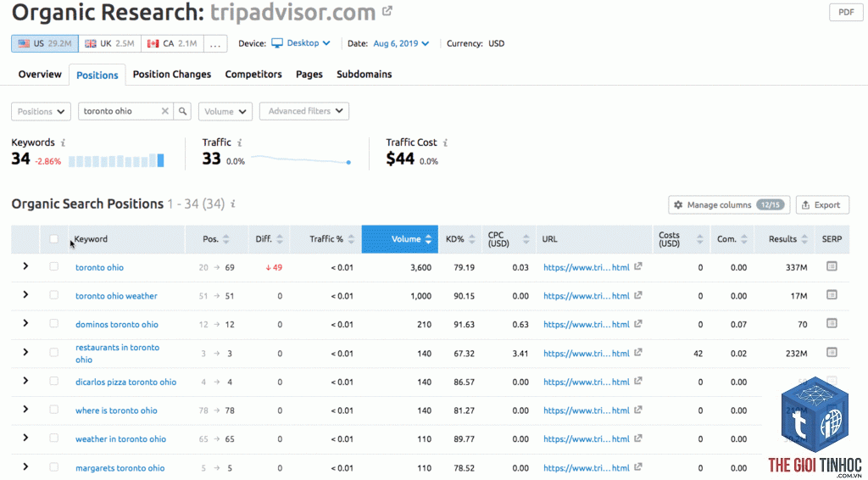Image resolution: width=868 pixels, height=480 pixels.
Task: Check the weather in toronto ohio checkbox
Action: pyautogui.click(x=53, y=438)
